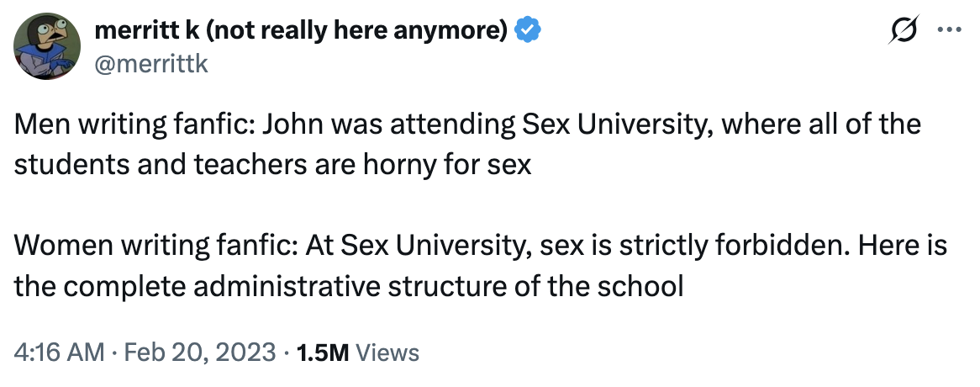View analytics via "1.5M" count

(324, 352)
